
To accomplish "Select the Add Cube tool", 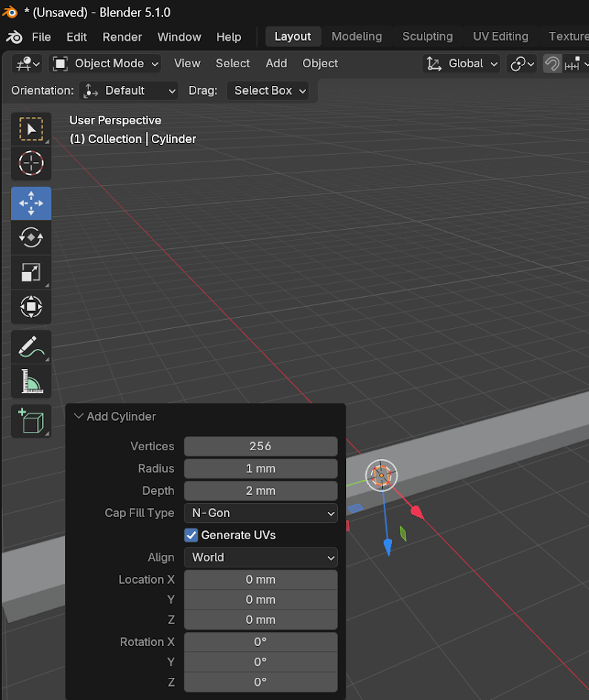I will pyautogui.click(x=31, y=421).
